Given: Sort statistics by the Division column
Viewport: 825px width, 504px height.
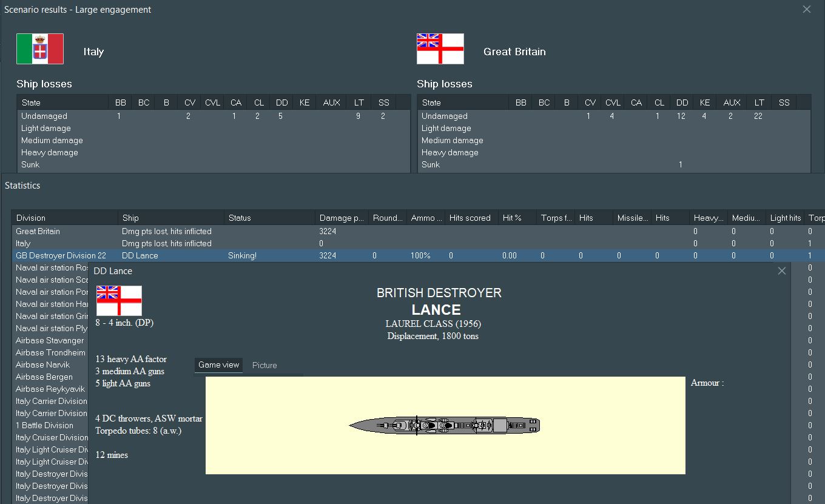Looking at the screenshot, I should point(65,218).
